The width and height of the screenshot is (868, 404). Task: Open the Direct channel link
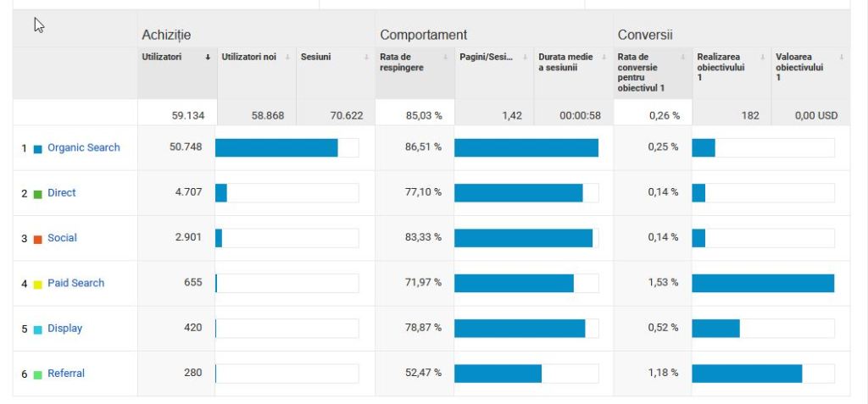[62, 193]
